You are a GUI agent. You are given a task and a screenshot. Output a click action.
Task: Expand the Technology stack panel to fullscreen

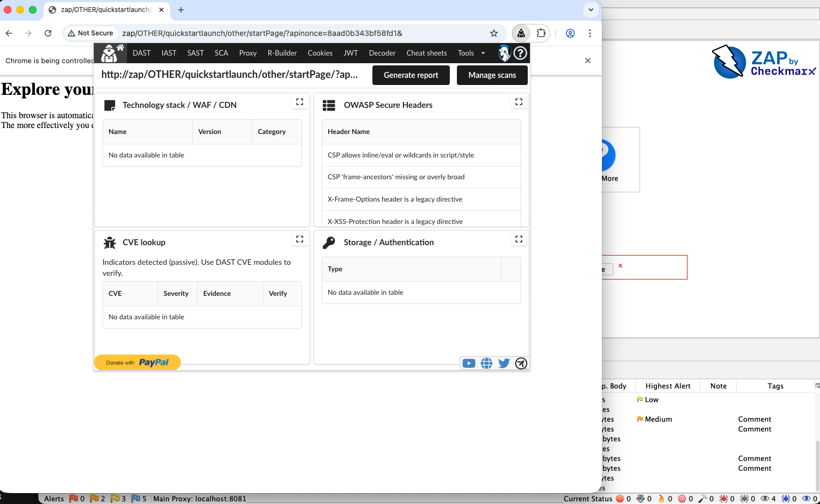[299, 101]
